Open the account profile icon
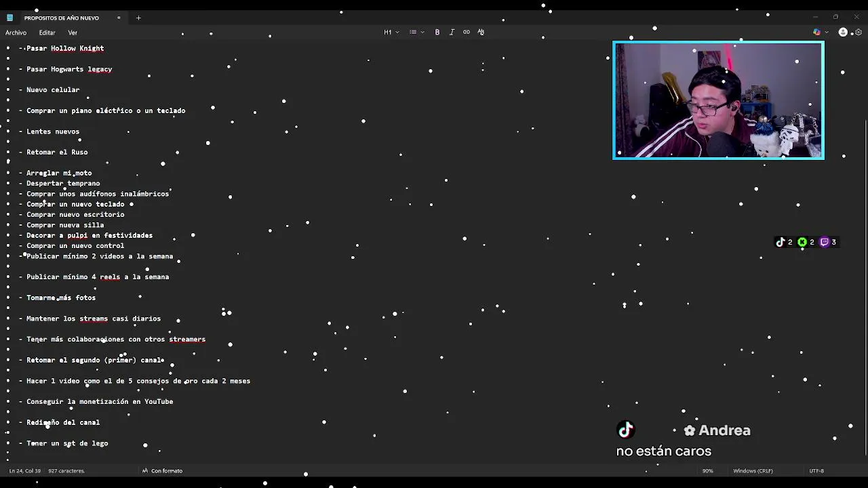The width and height of the screenshot is (868, 488). pyautogui.click(x=843, y=32)
